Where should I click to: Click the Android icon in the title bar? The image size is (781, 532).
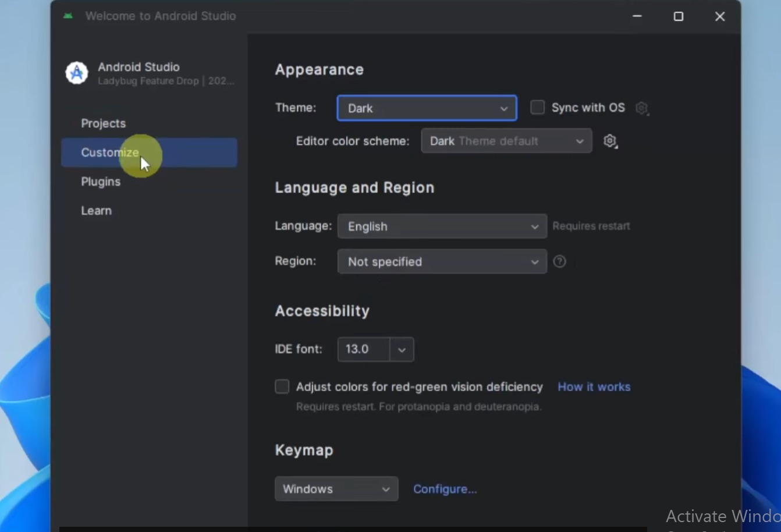pyautogui.click(x=68, y=16)
